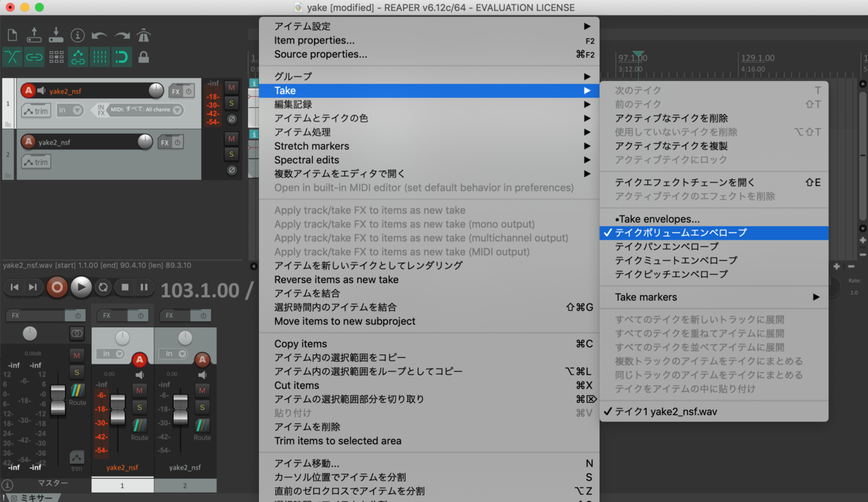Image resolution: width=868 pixels, height=502 pixels.
Task: Choose Reverse items as new take
Action: tap(429, 279)
